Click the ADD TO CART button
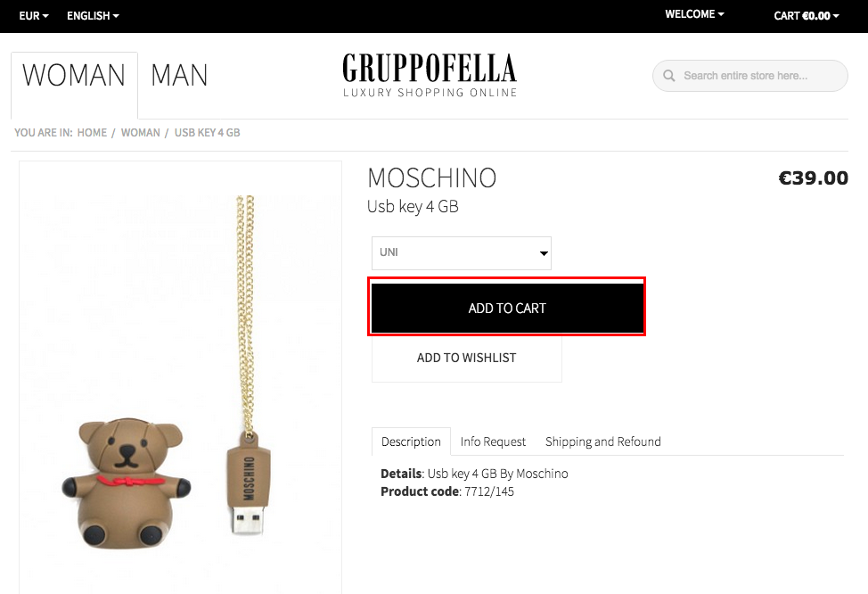 [x=507, y=308]
